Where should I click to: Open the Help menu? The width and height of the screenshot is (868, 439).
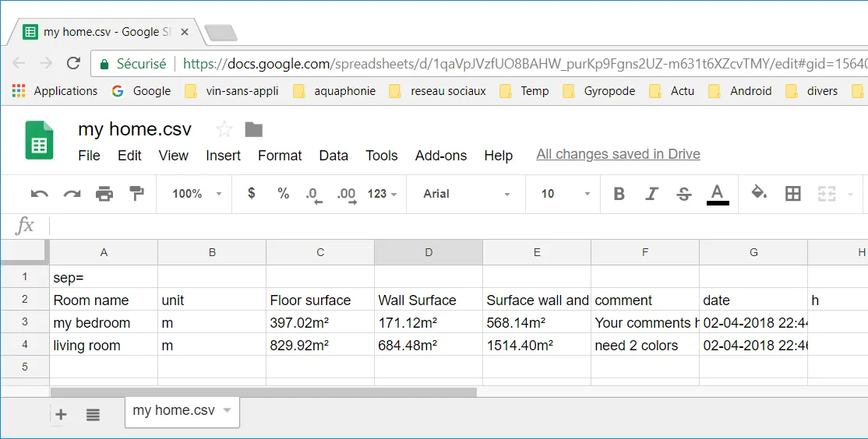(x=498, y=156)
